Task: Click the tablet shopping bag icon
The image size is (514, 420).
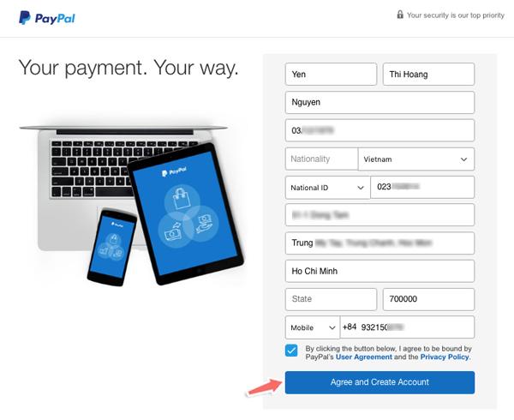Action: 182,198
